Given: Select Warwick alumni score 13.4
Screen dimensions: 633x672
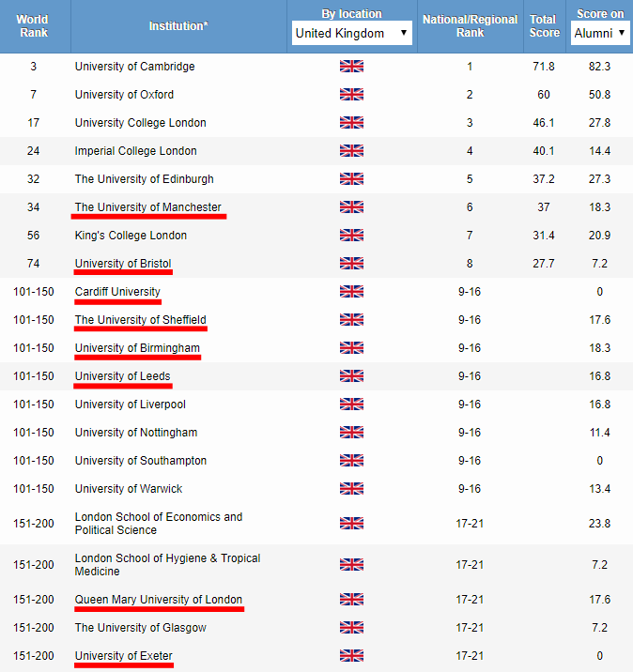Looking at the screenshot, I should click(x=599, y=489).
